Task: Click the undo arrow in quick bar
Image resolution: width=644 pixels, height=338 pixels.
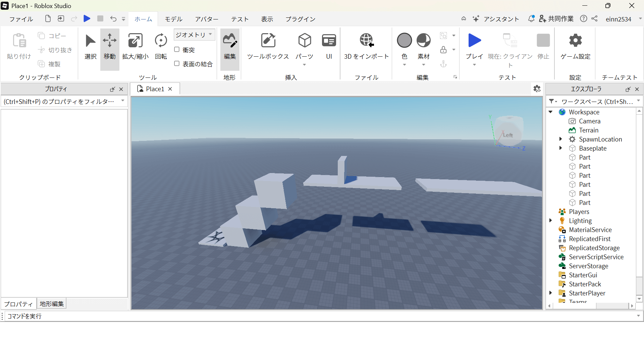Action: [113, 19]
